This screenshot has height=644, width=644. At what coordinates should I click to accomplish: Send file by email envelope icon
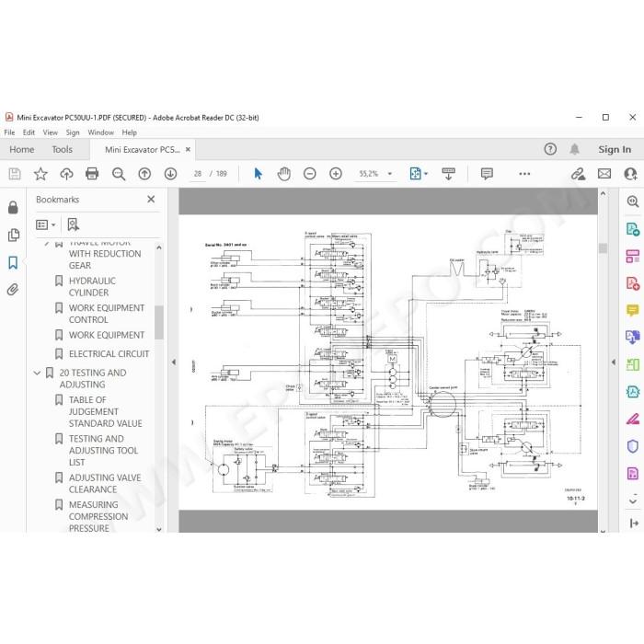pyautogui.click(x=604, y=174)
